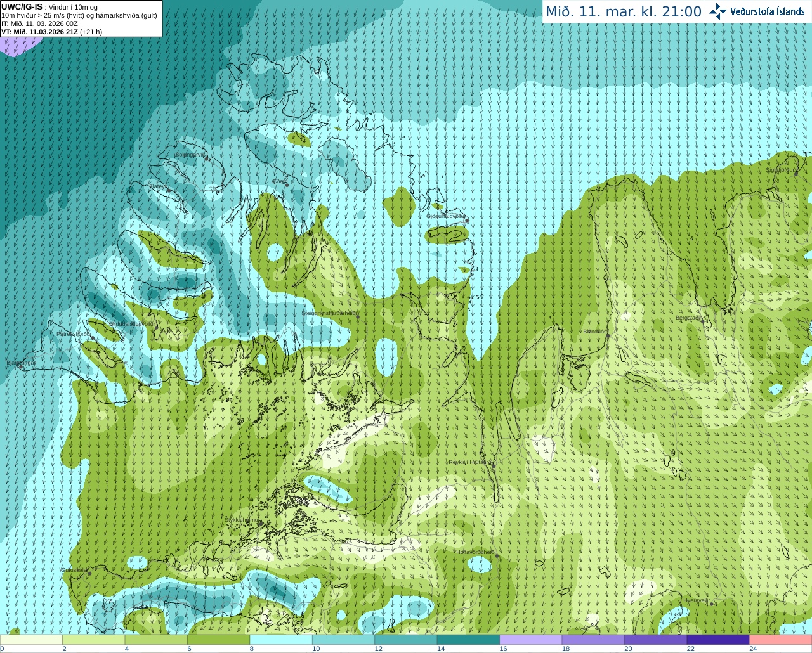Click the 22–24 m/s dark indigo legend swatch

(718, 640)
